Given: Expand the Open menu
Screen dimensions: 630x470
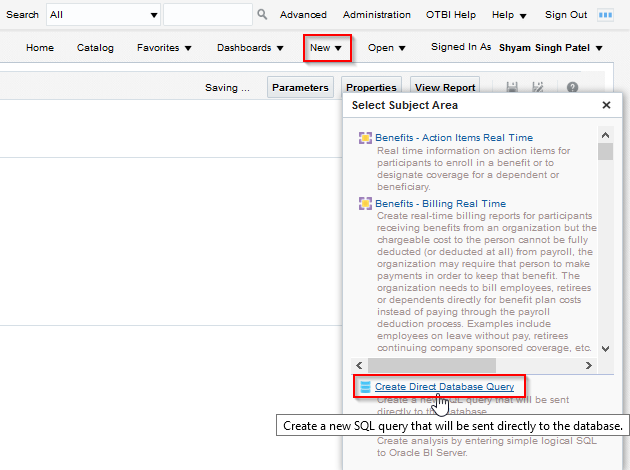Looking at the screenshot, I should pyautogui.click(x=386, y=48).
